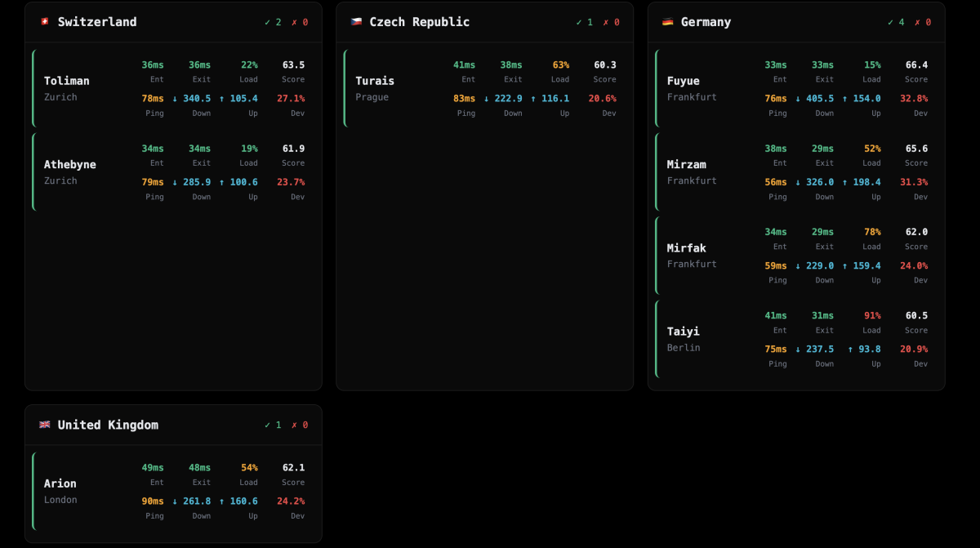Choose the Taiyi server in Berlin

pos(684,331)
